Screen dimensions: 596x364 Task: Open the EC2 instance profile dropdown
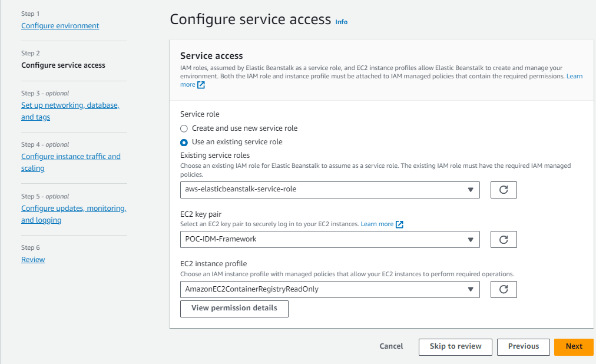coord(330,290)
